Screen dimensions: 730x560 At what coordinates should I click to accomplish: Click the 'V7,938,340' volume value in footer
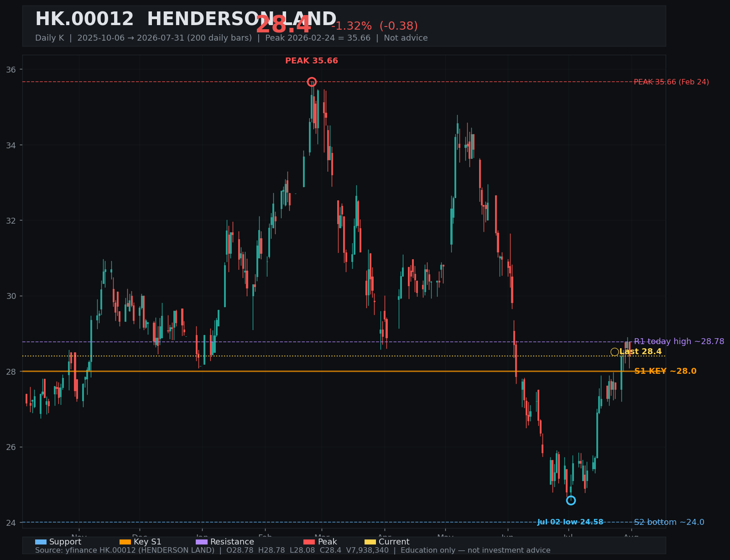coord(368,550)
